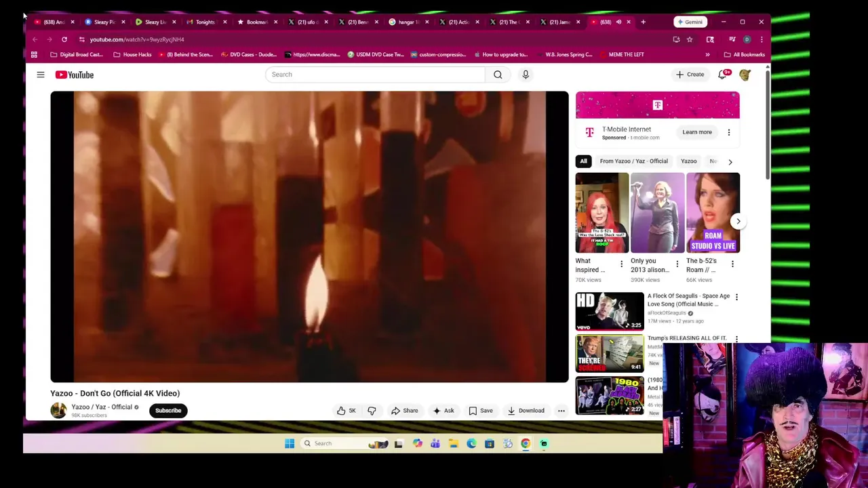Open options for the "What inspired" short
The height and width of the screenshot is (488, 868).
pyautogui.click(x=621, y=264)
